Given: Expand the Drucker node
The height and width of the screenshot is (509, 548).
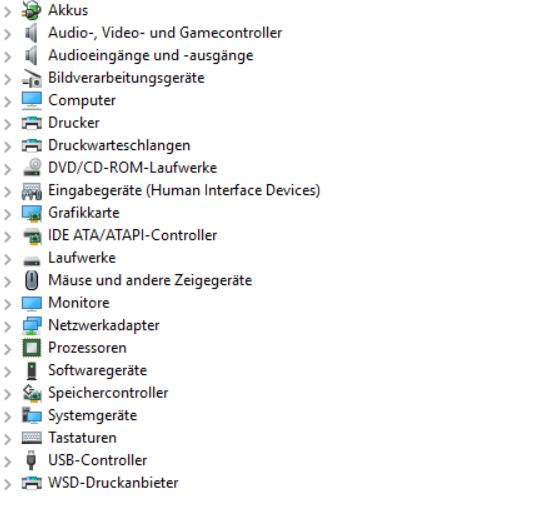Looking at the screenshot, I should coord(8,124).
